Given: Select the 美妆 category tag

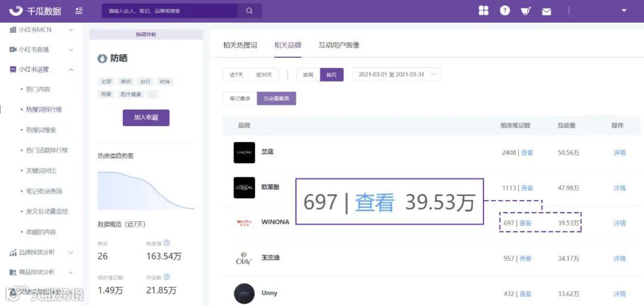Looking at the screenshot, I should click(x=125, y=82).
